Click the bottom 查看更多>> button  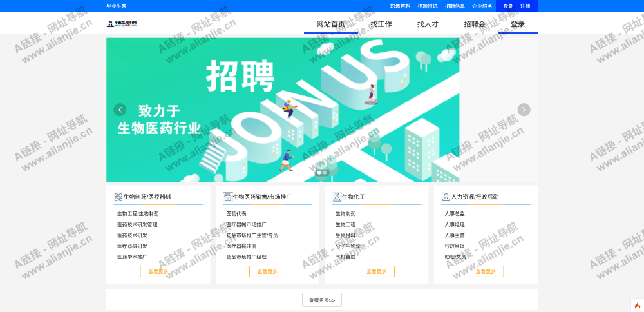point(322,300)
